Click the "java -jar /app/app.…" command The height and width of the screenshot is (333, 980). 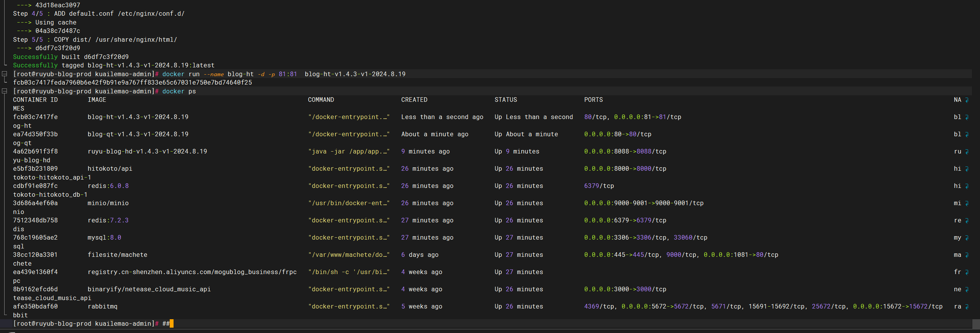point(349,152)
